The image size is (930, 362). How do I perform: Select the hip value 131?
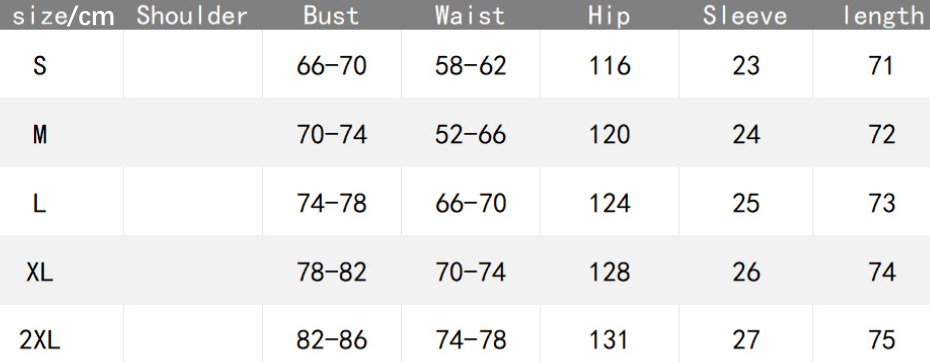[609, 341]
